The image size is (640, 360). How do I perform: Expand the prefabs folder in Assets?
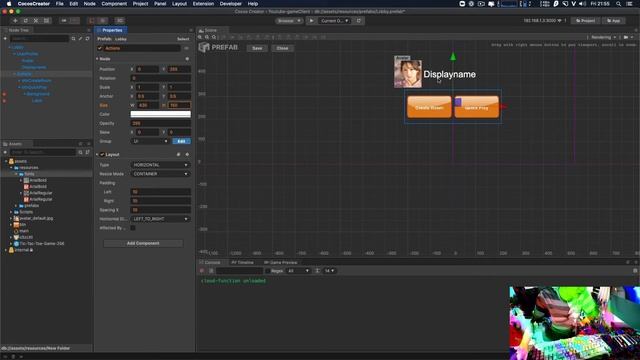click(16, 206)
